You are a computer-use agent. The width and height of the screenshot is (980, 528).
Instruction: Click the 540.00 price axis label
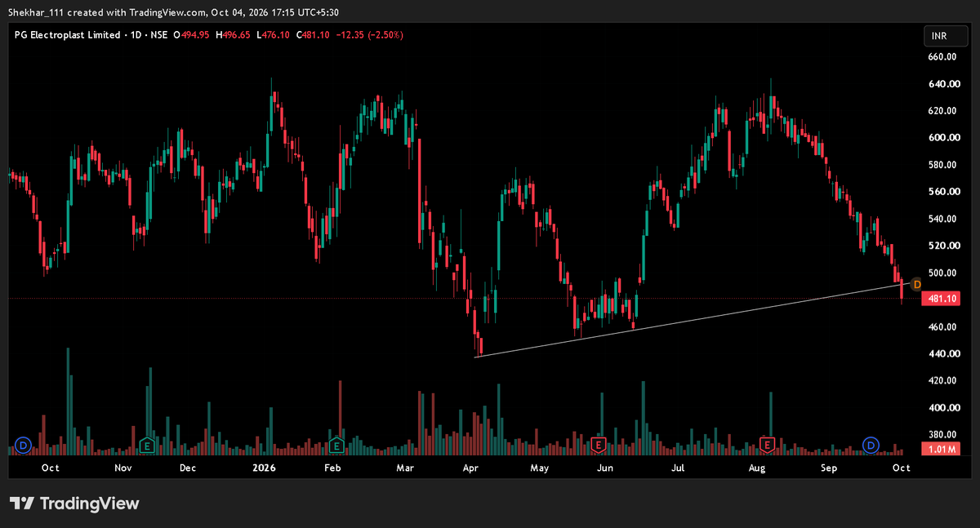pos(942,219)
